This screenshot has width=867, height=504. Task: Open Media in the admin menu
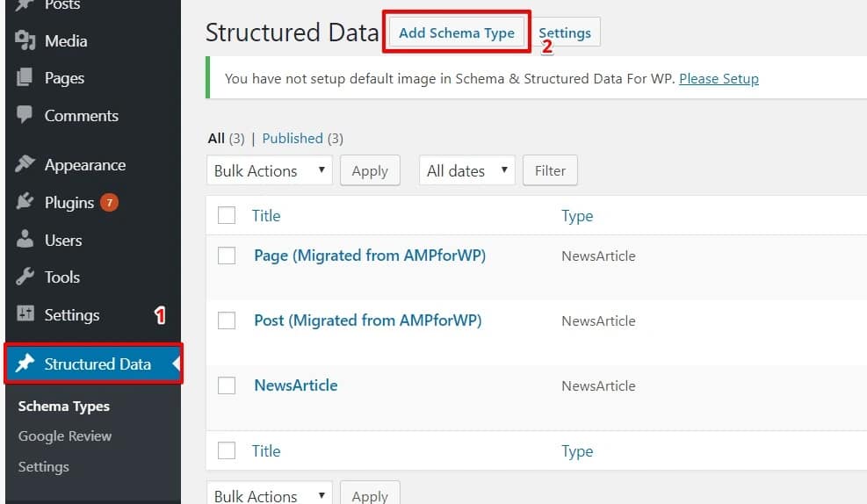pos(66,41)
